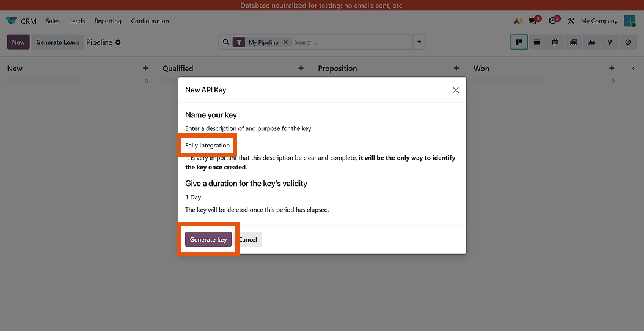
Task: Open the conversations messages icon
Action: click(x=533, y=21)
